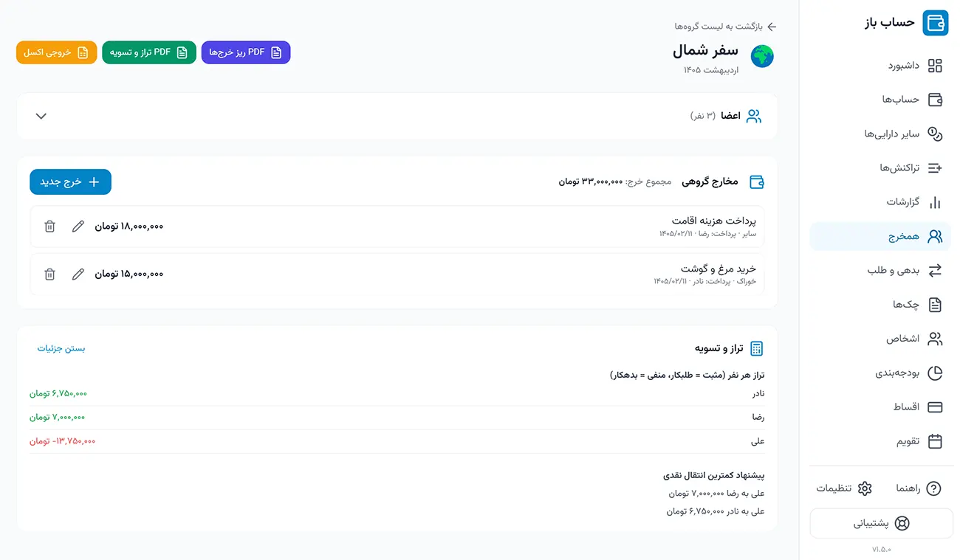
Task: Open اقساط menu item
Action: 880,407
